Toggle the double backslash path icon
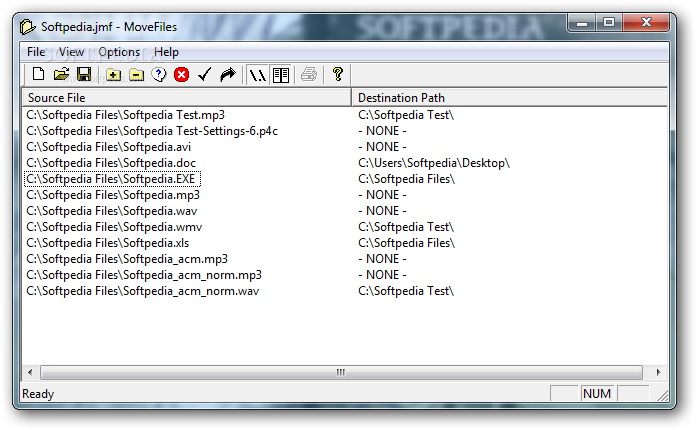697x430 pixels. 258,75
